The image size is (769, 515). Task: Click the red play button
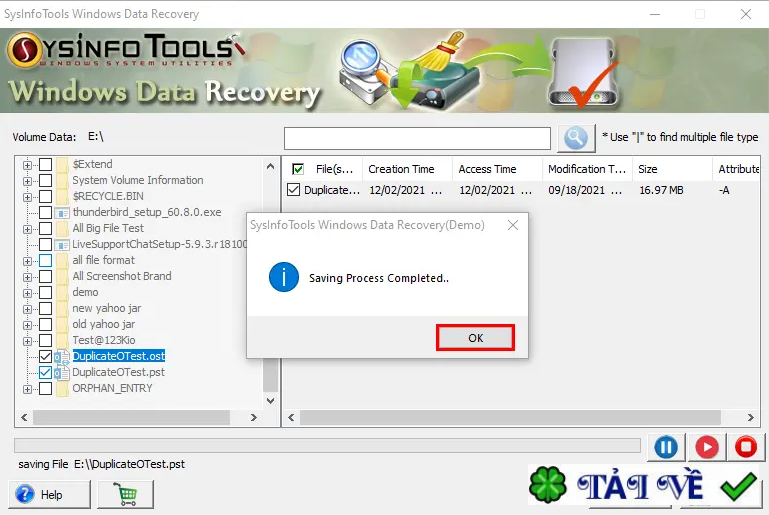tap(707, 447)
